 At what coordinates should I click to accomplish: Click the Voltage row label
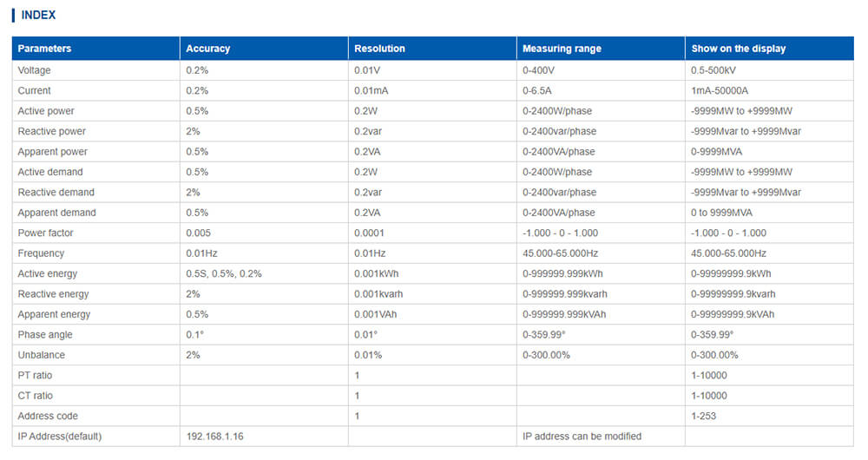35,70
